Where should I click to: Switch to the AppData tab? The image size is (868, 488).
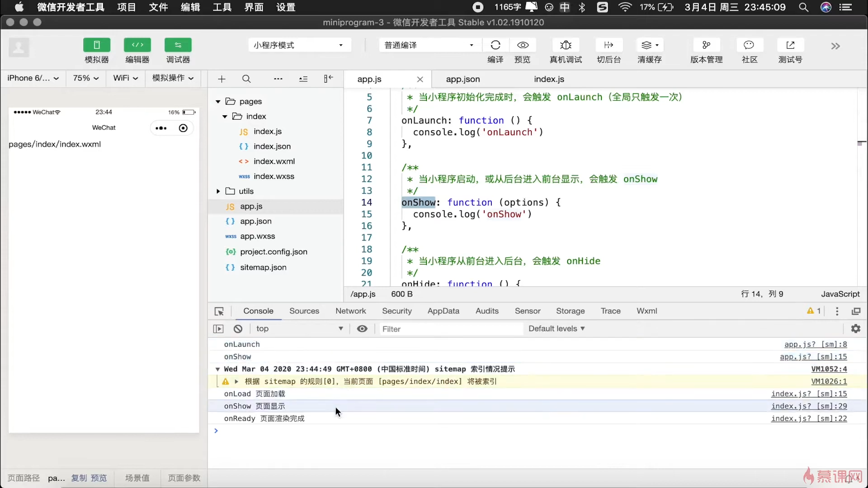[x=443, y=311]
